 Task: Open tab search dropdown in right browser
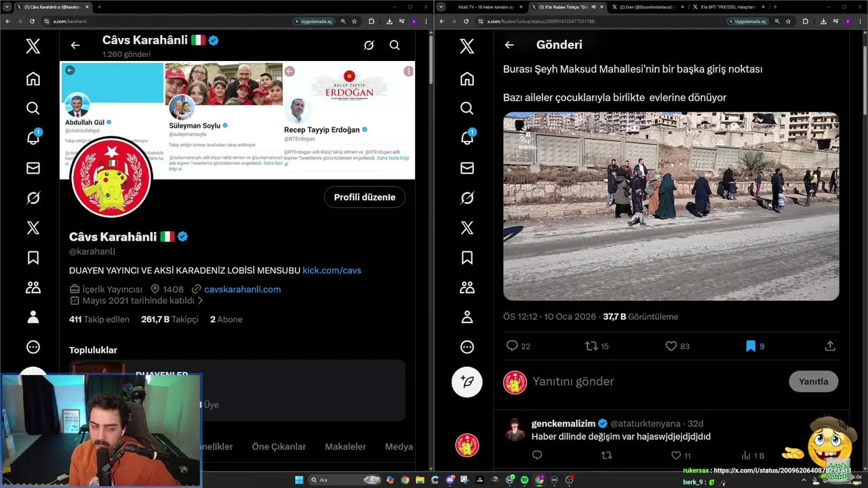click(x=441, y=7)
